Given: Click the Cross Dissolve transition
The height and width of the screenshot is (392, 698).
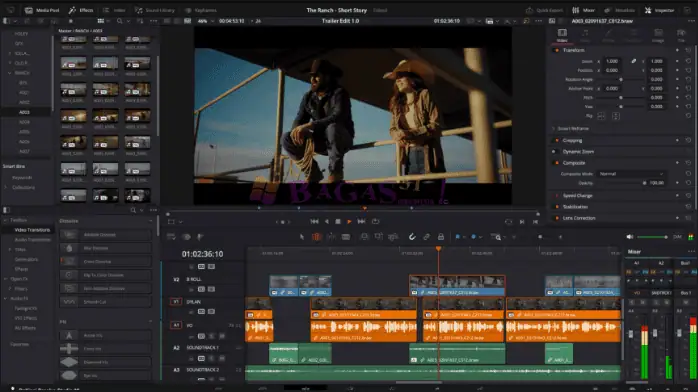Looking at the screenshot, I should click(x=106, y=262).
